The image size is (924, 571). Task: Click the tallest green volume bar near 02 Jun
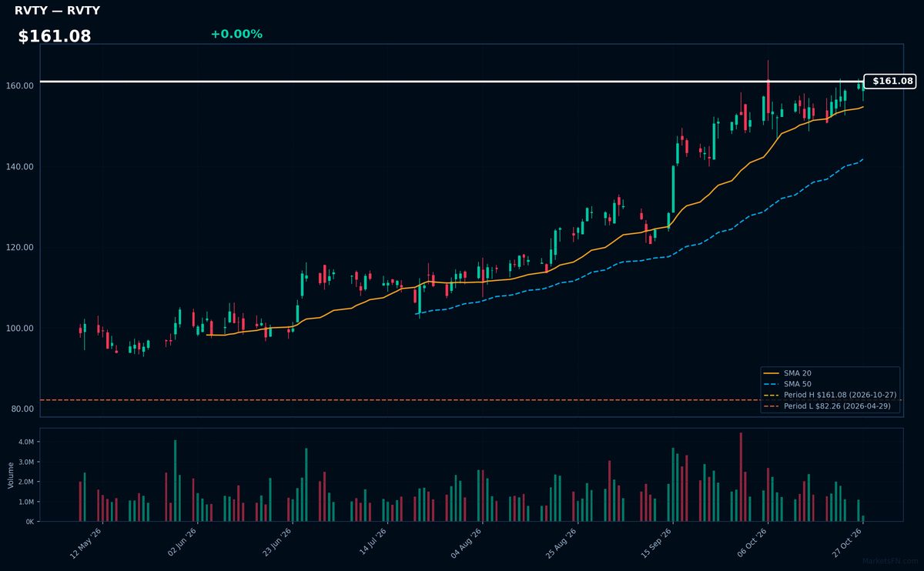point(175,481)
